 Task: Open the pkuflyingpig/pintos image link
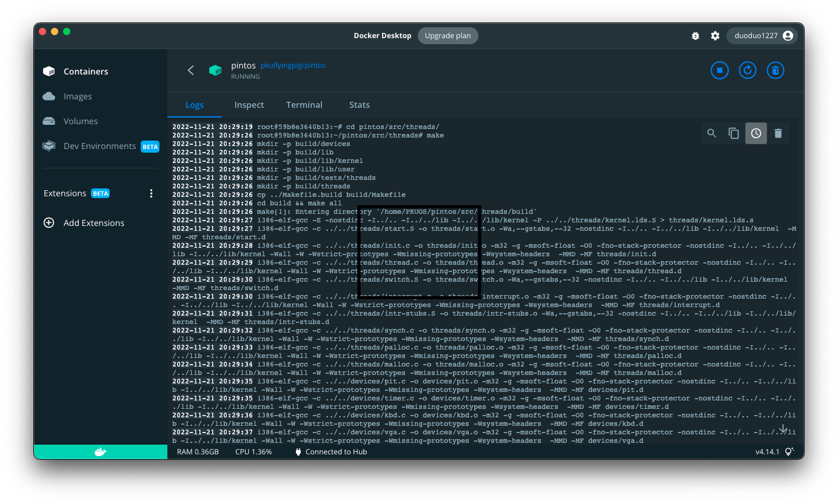coord(293,65)
